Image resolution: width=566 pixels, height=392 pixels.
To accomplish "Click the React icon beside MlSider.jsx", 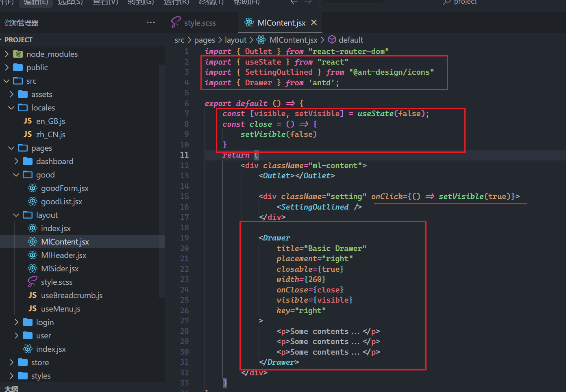I will (x=33, y=268).
